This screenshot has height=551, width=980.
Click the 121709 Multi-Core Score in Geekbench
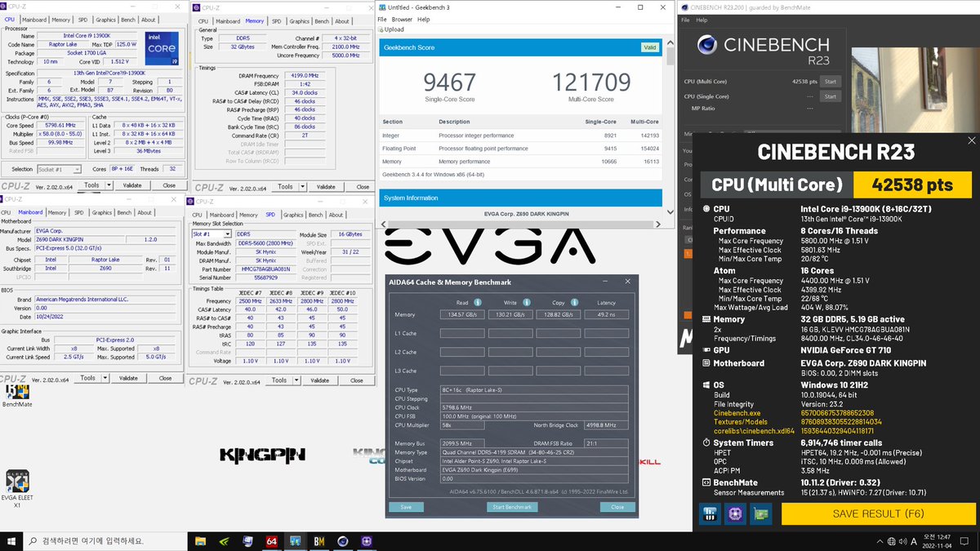point(591,82)
